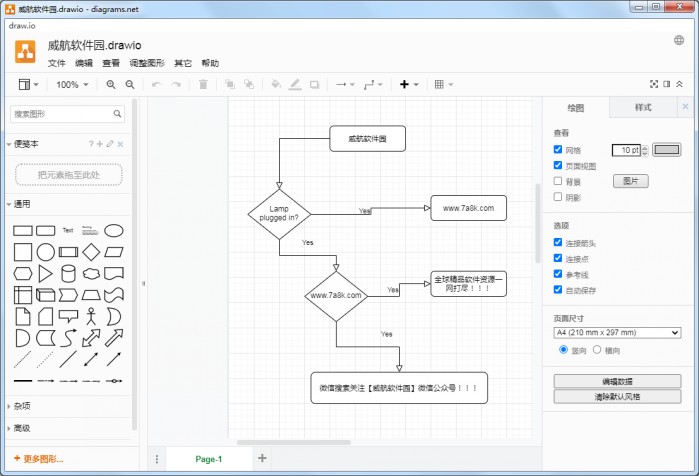
Task: Click the zoom out magnifier icon
Action: pyautogui.click(x=130, y=84)
